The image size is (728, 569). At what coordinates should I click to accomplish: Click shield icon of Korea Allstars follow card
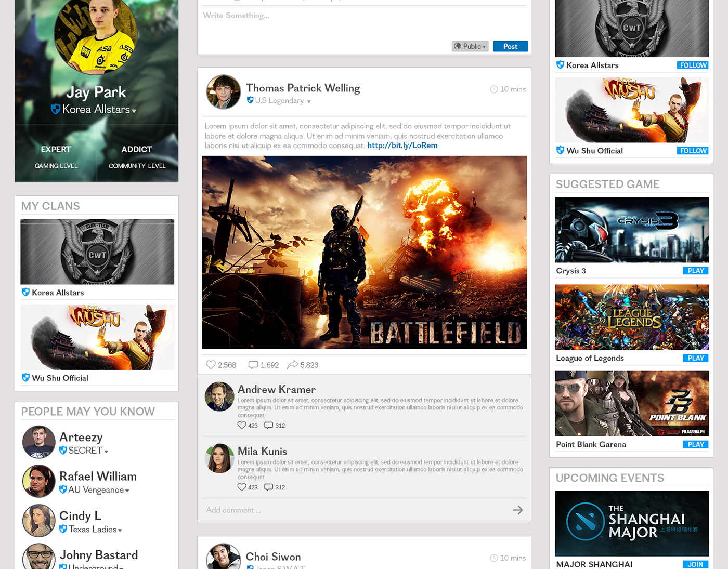[x=560, y=65]
